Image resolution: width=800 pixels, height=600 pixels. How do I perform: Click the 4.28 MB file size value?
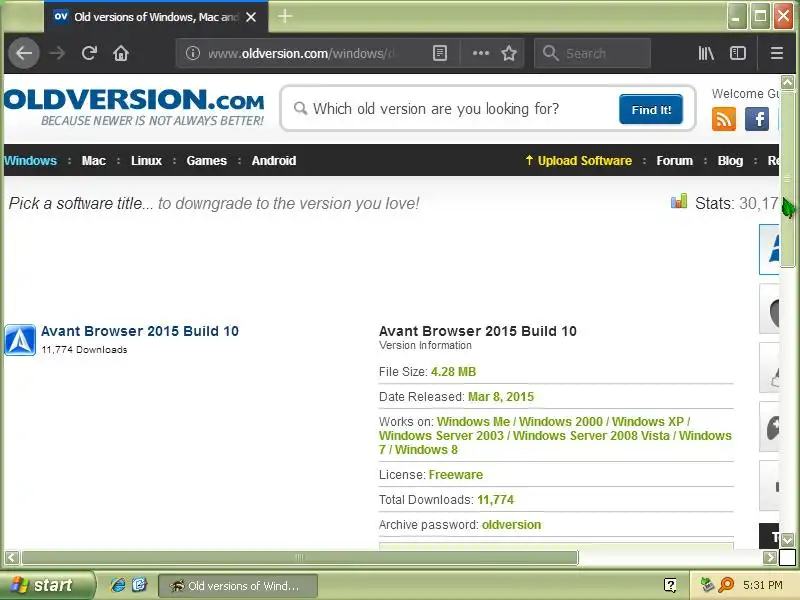[453, 371]
